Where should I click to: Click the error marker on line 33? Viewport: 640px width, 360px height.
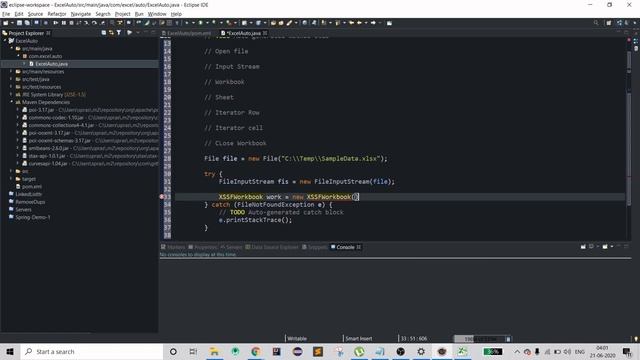(x=162, y=197)
